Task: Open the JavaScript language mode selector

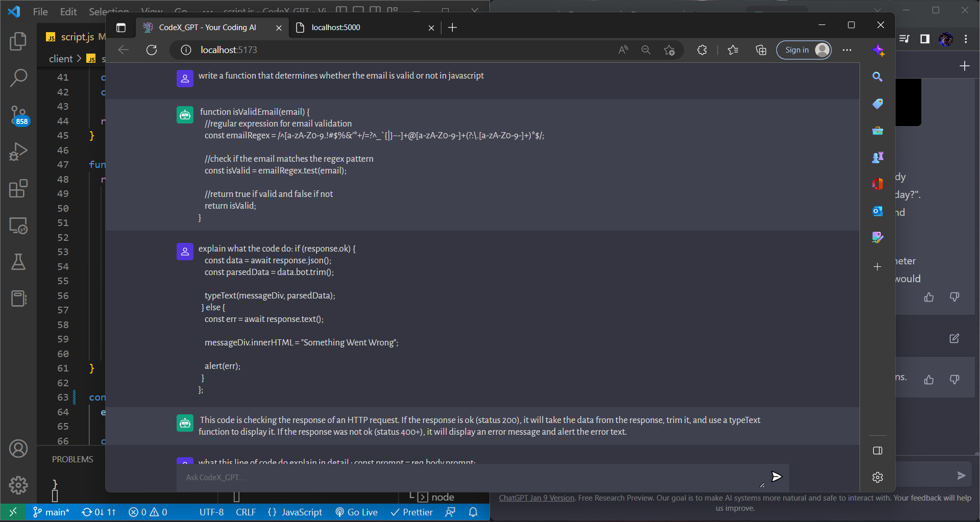Action: tap(302, 512)
